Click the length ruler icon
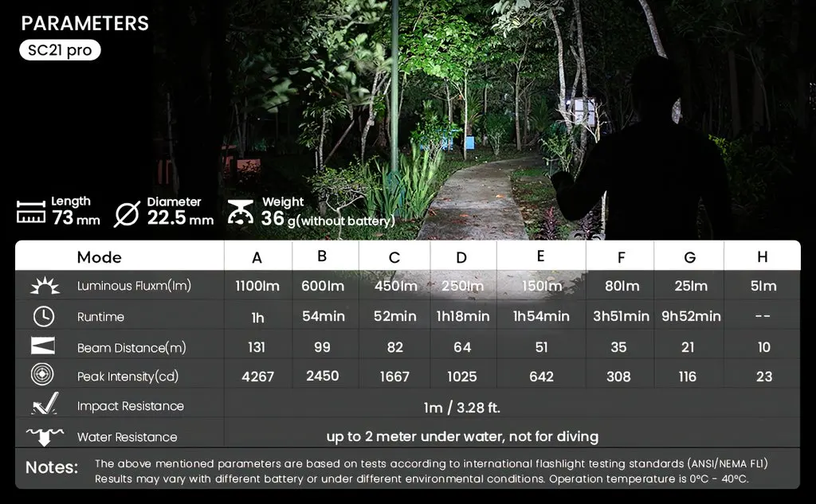The height and width of the screenshot is (504, 816). click(31, 213)
